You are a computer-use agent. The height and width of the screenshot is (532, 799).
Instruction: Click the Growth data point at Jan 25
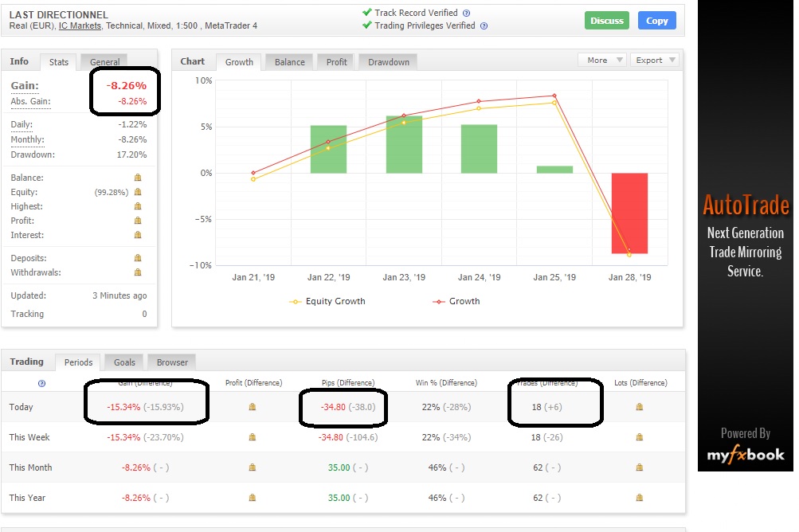point(554,96)
